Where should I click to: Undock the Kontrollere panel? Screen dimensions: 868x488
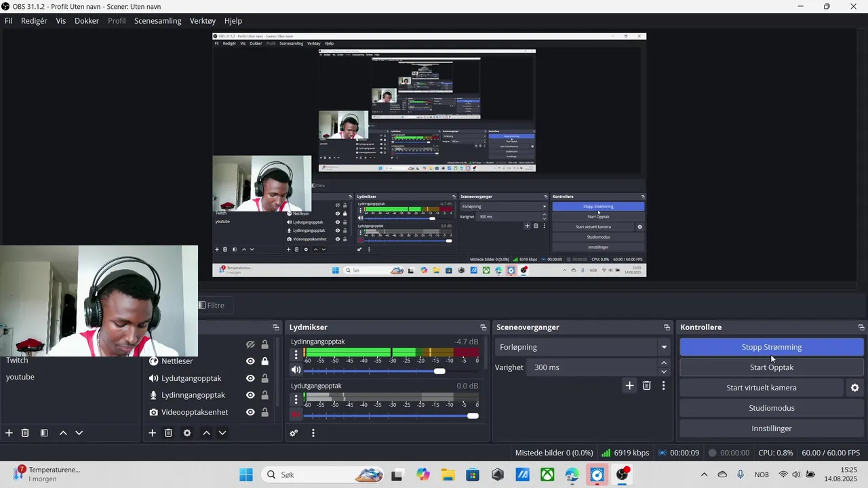point(861,327)
